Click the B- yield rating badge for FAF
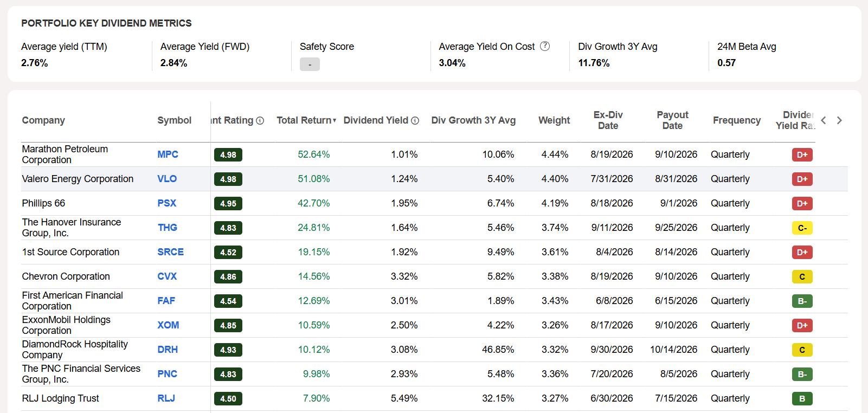The image size is (868, 413). pyautogui.click(x=802, y=301)
